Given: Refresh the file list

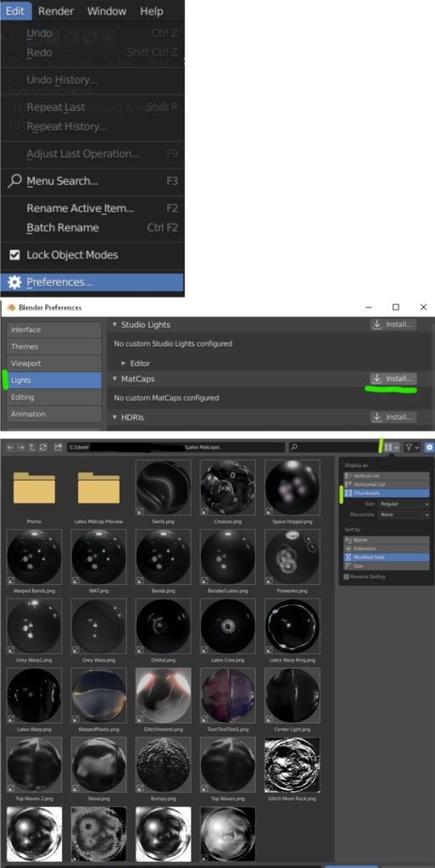Looking at the screenshot, I should tap(42, 448).
